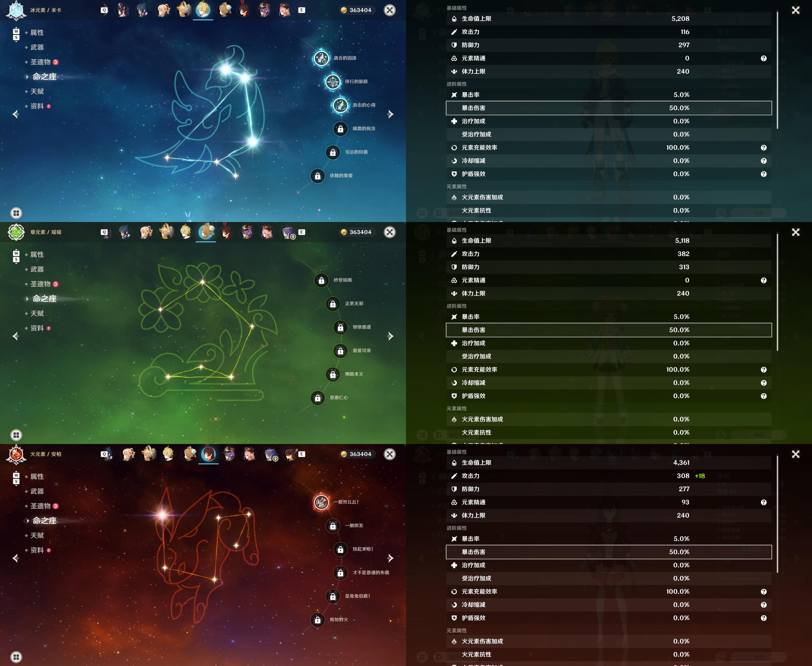Open 天赋 tab in Mika's menu
The image size is (812, 666).
[37, 91]
